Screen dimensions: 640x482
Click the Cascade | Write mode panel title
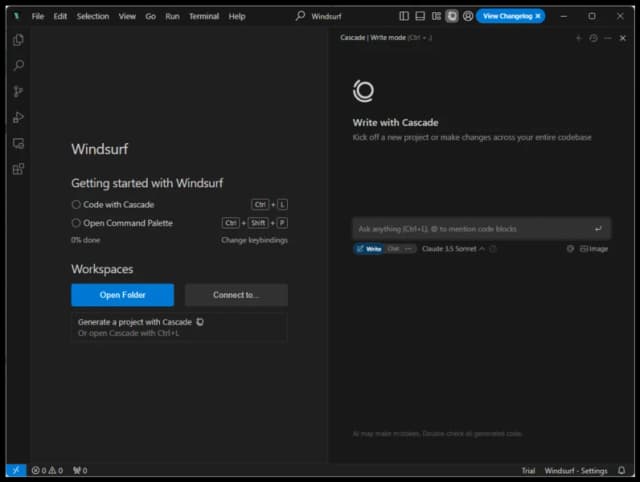373,38
